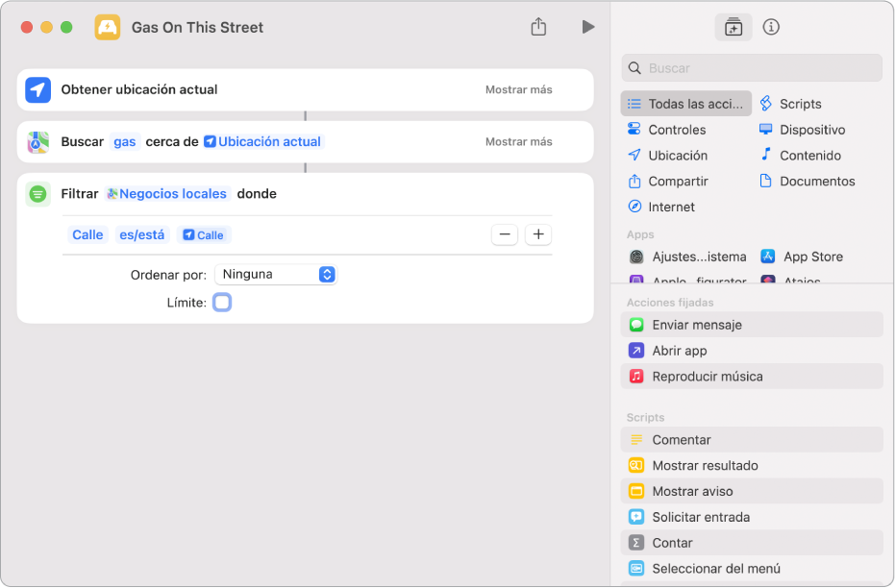
Task: Select the Controles category
Action: pyautogui.click(x=667, y=130)
